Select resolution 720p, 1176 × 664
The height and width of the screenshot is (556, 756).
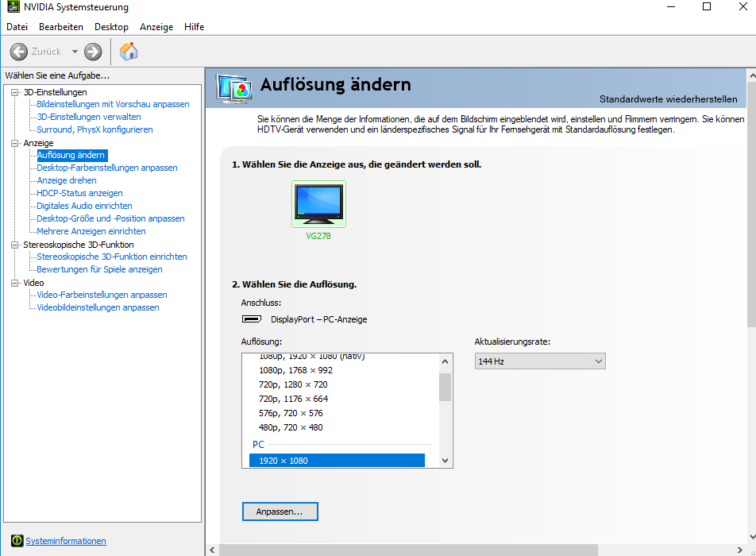point(293,399)
